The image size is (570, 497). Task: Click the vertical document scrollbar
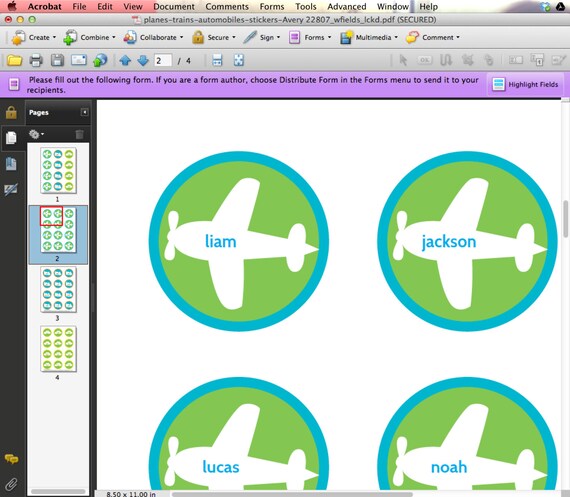pyautogui.click(x=566, y=218)
